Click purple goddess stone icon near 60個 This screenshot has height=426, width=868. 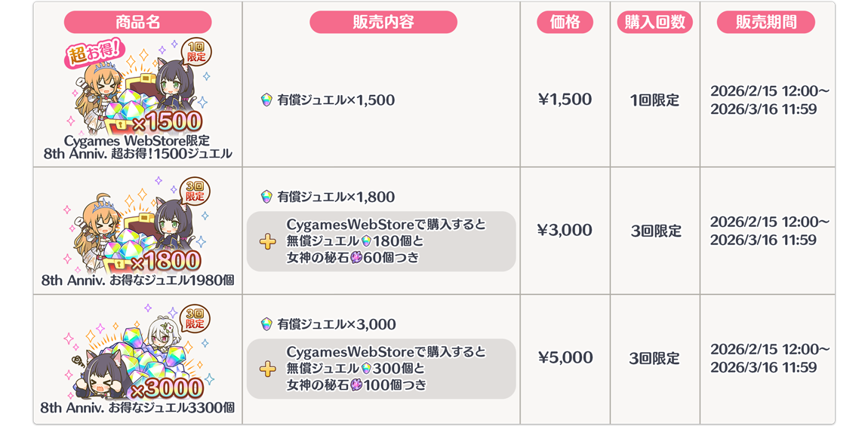click(x=356, y=258)
